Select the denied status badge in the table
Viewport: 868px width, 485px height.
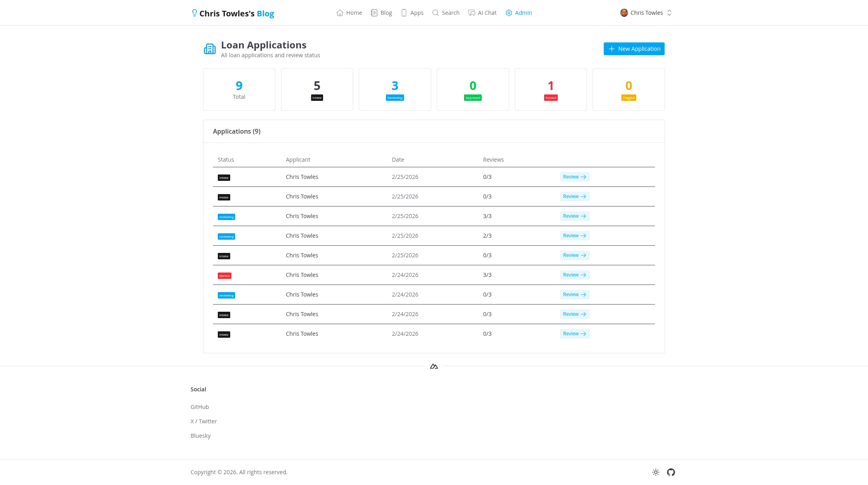tap(224, 275)
